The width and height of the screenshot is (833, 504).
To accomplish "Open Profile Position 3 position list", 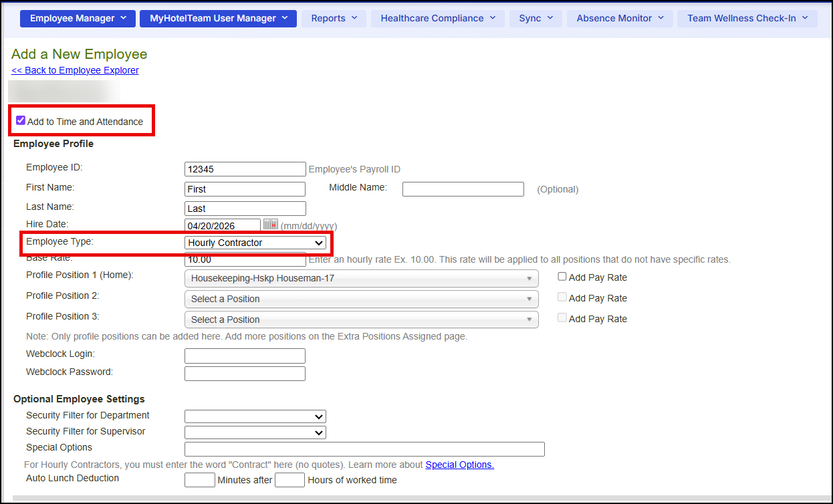I will coord(361,320).
